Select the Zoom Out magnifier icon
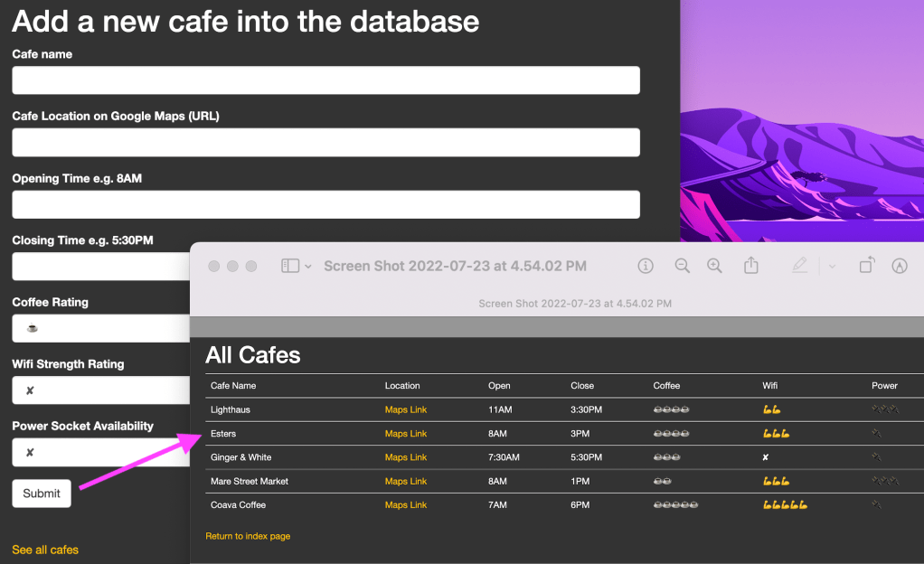This screenshot has width=924, height=564. click(682, 265)
